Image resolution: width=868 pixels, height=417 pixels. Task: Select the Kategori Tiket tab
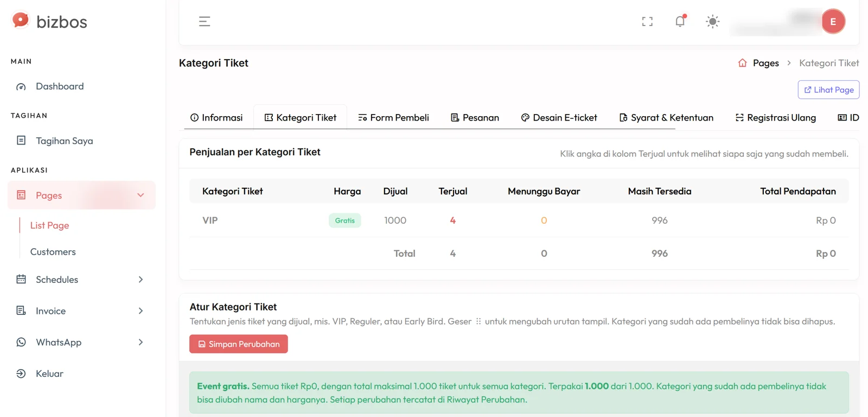click(x=300, y=118)
